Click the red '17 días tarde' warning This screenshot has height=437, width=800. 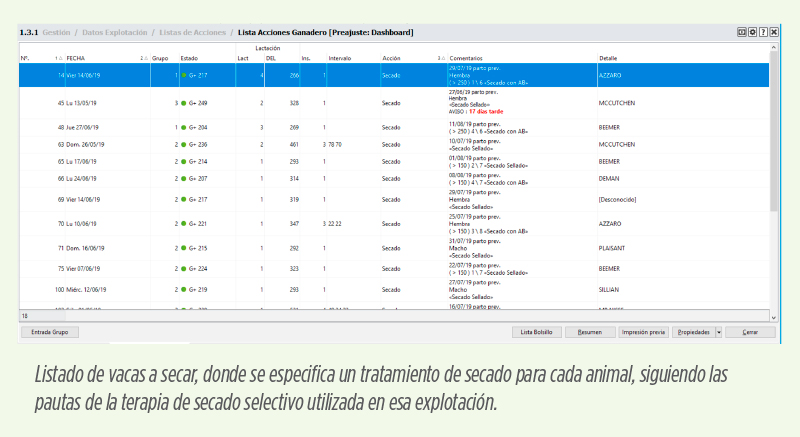486,112
